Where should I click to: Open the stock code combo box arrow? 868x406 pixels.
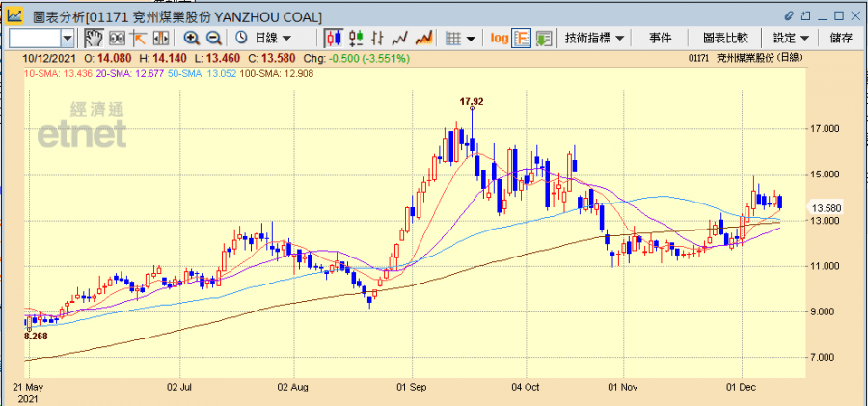(x=68, y=38)
